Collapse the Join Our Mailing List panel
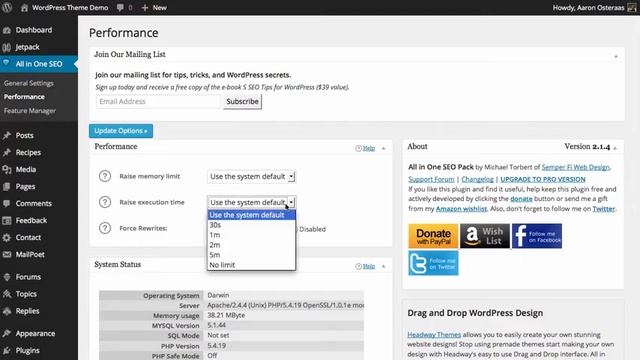This screenshot has height=360, width=640. click(x=616, y=56)
